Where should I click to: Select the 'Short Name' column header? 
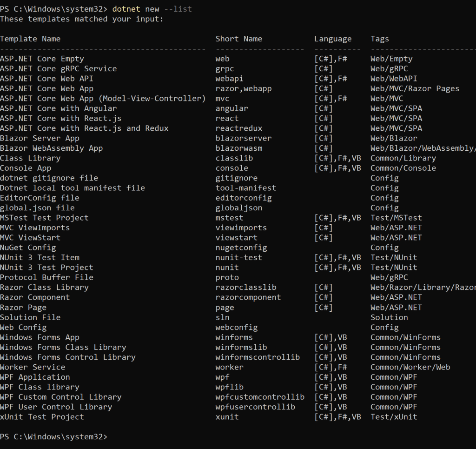(x=238, y=39)
